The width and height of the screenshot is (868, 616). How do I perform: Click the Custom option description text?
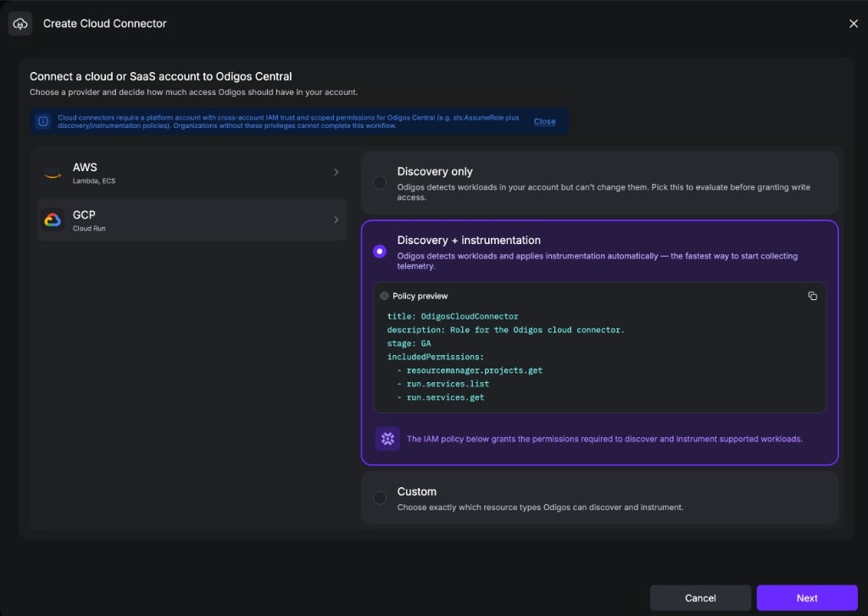[540, 508]
